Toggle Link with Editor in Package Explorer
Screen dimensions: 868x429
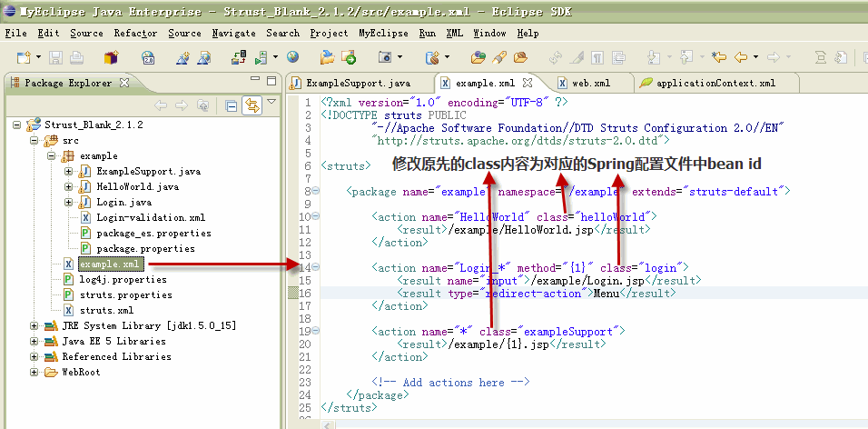[x=252, y=105]
